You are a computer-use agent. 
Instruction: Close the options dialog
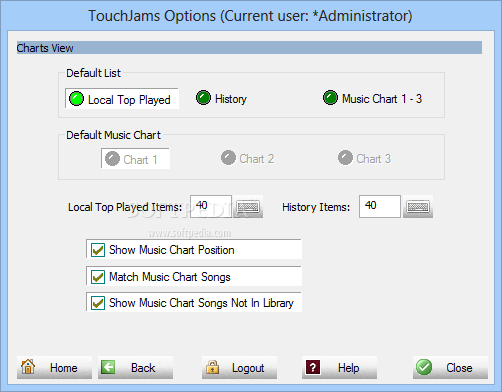click(x=450, y=367)
